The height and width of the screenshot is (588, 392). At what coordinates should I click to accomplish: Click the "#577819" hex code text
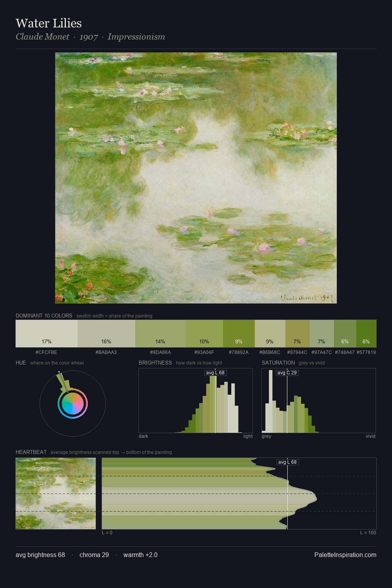pos(366,352)
